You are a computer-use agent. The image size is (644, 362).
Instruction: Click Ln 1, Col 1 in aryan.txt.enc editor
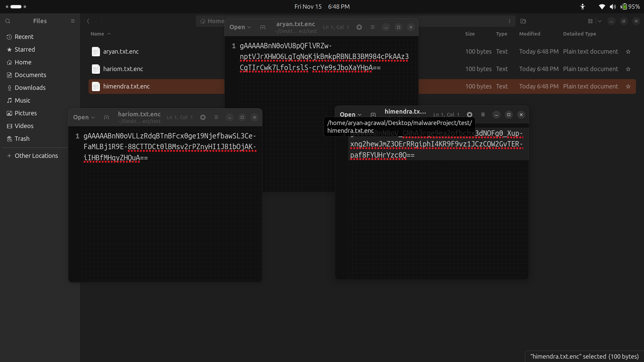[336, 27]
